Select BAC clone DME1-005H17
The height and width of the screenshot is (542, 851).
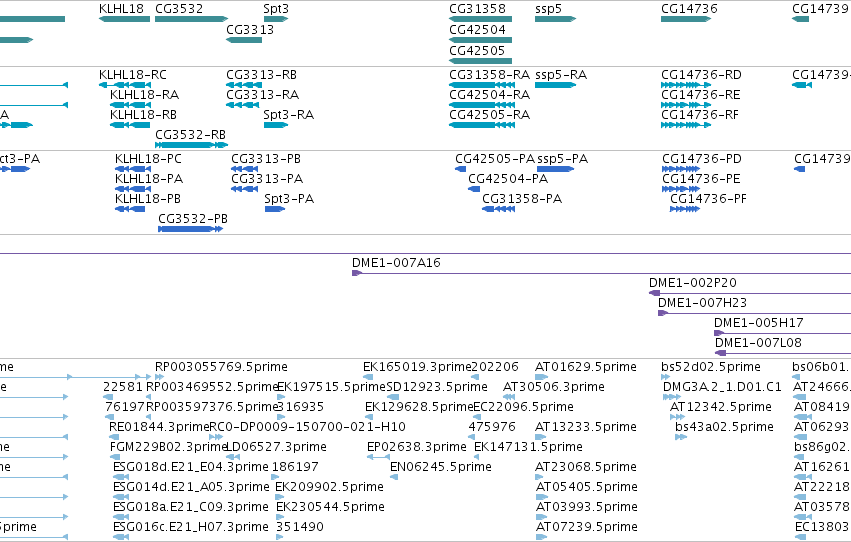coord(783,333)
